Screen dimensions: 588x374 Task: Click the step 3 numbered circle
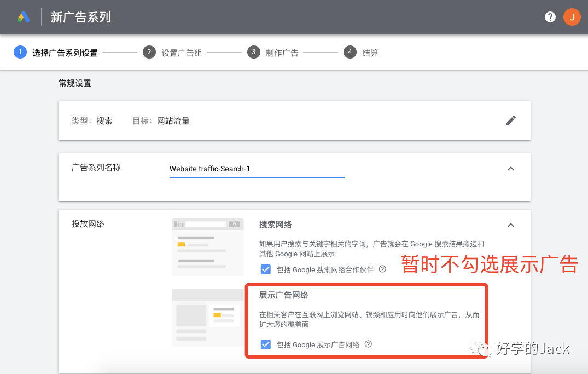pyautogui.click(x=253, y=52)
